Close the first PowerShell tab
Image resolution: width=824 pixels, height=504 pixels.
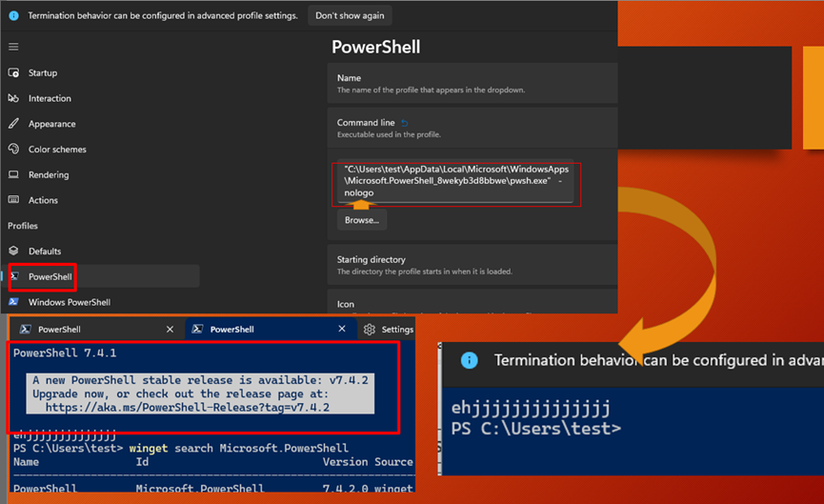pos(170,329)
